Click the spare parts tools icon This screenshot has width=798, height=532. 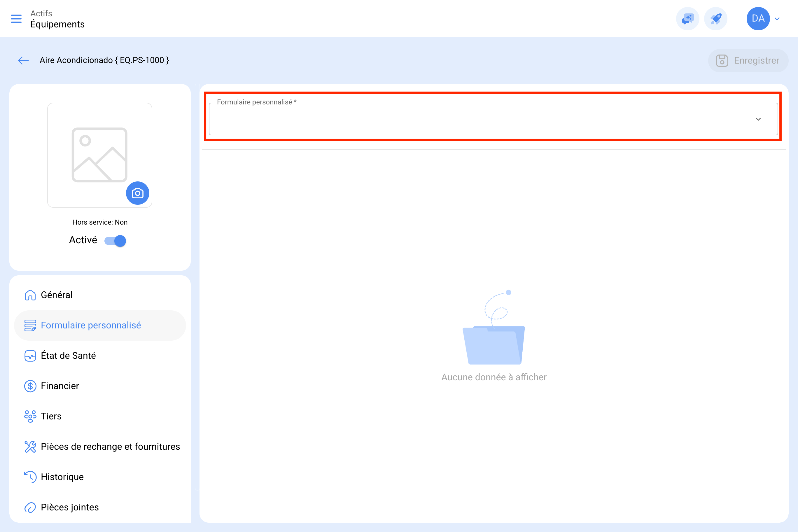coord(30,447)
